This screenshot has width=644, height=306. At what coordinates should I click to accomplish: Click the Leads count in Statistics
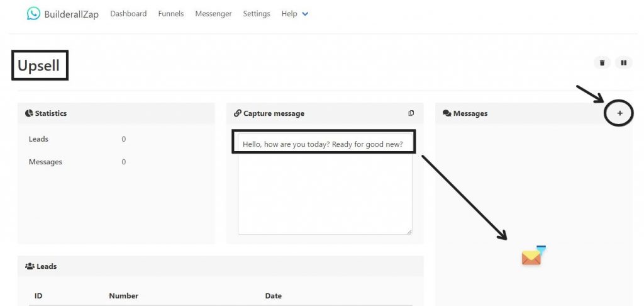[x=124, y=139]
